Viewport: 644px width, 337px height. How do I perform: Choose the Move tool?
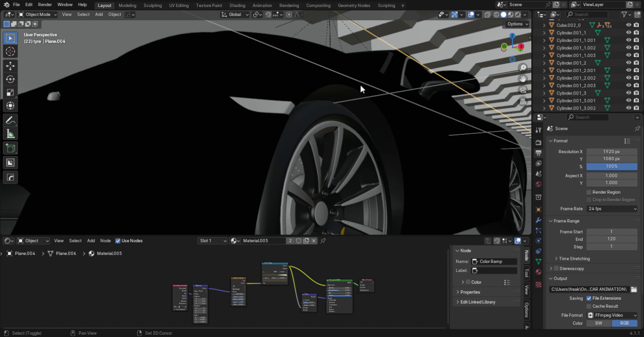click(10, 66)
